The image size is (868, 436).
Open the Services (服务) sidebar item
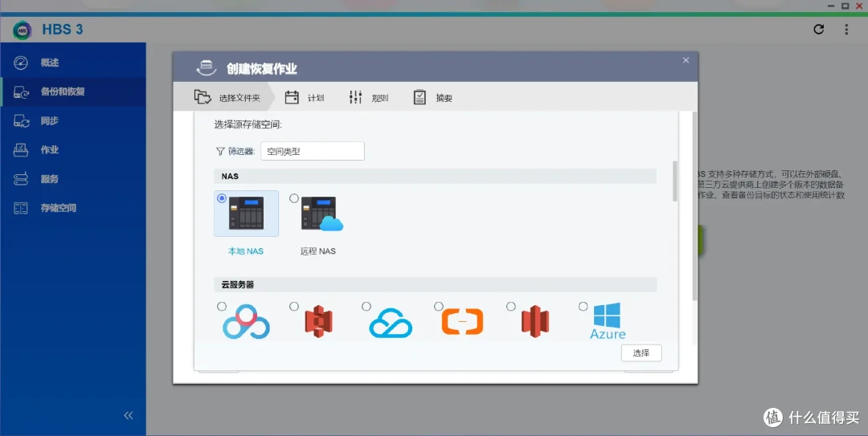(73, 179)
